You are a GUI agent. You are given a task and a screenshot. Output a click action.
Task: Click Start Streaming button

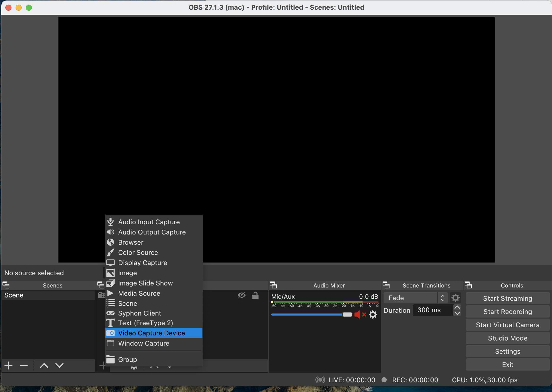click(508, 298)
